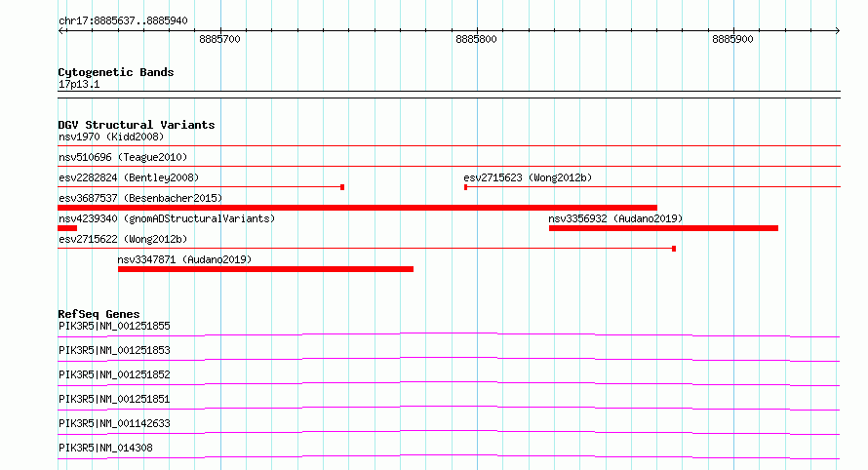Viewport: 868px width, 470px height.
Task: Click the red bar of nsv3356932
Action: pyautogui.click(x=663, y=228)
